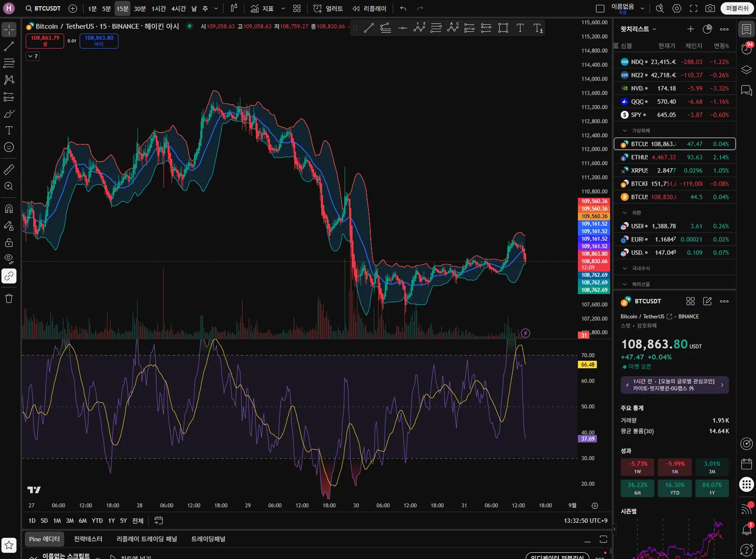Open quick search lightning magnifier icon
Image resolution: width=756 pixels, height=559 pixels.
[660, 8]
